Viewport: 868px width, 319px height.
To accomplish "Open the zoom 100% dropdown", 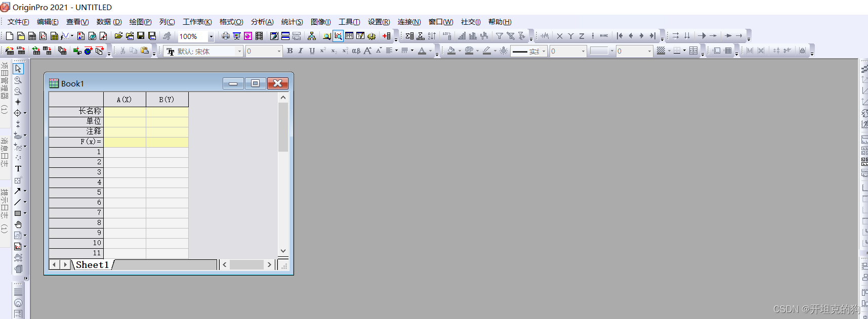I will [211, 36].
